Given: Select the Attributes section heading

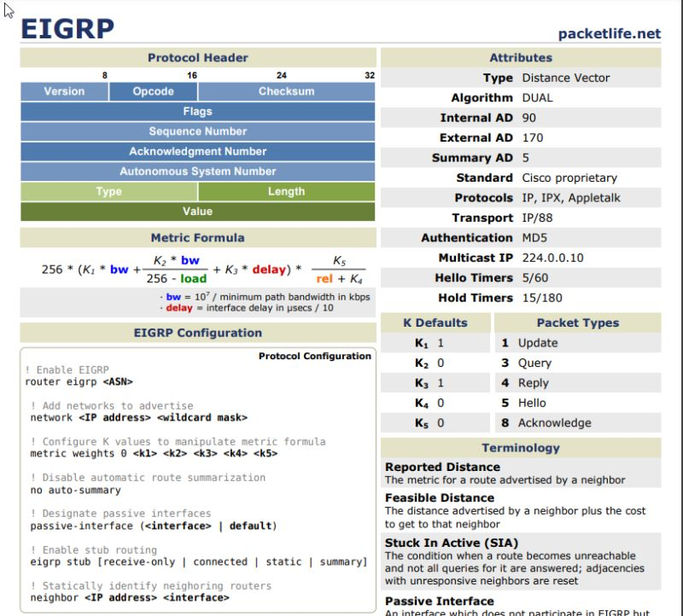Looking at the screenshot, I should click(521, 57).
